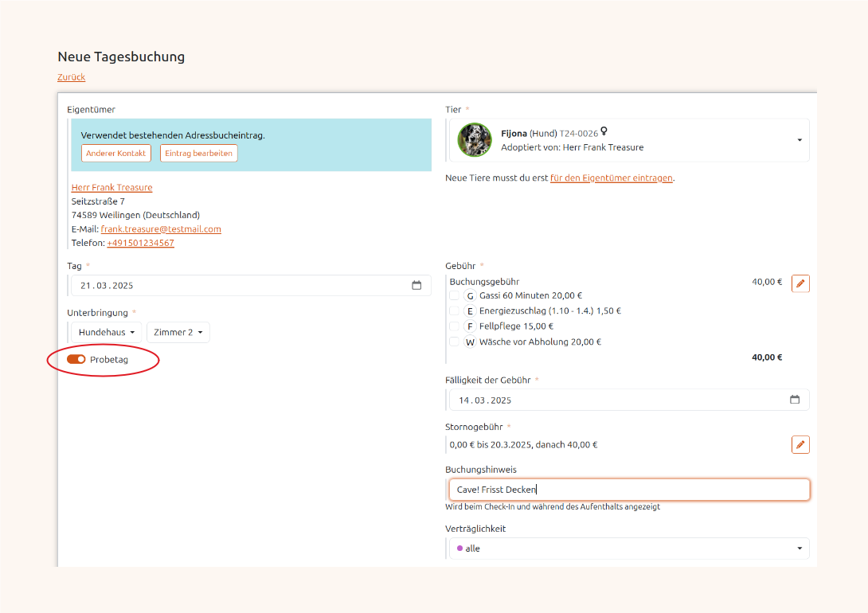
Task: Enable the Fellpflege 15,00 € checkbox
Action: tap(454, 326)
